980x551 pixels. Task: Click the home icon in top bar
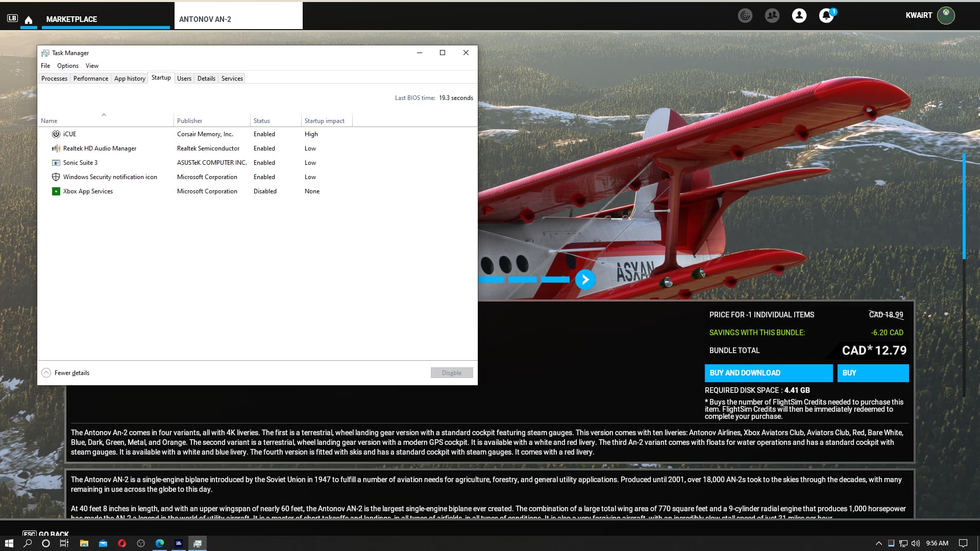[x=29, y=19]
